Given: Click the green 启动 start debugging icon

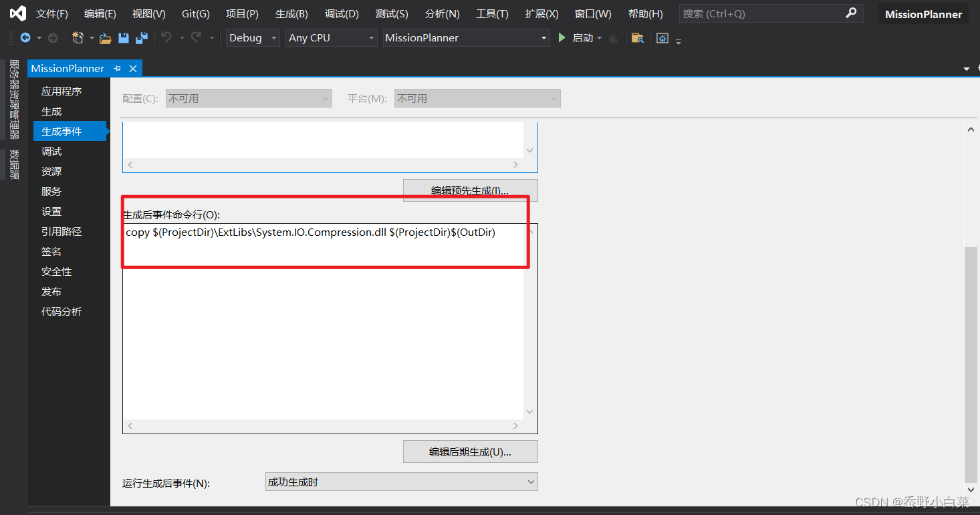Looking at the screenshot, I should click(x=562, y=38).
